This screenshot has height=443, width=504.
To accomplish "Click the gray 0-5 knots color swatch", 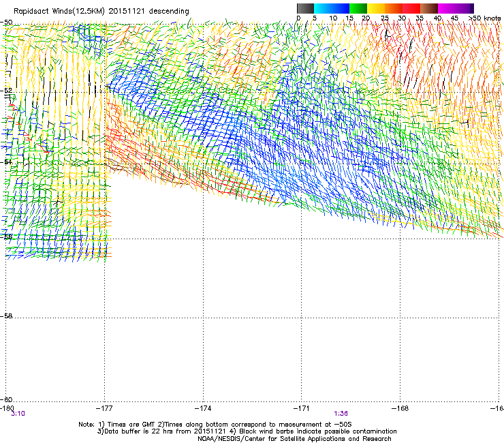I will (305, 8).
